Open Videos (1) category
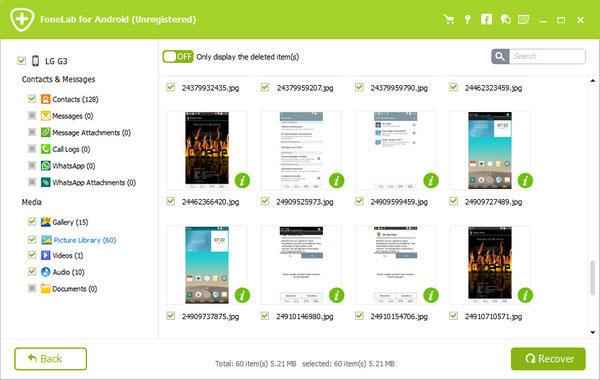The height and width of the screenshot is (380, 600). [67, 255]
